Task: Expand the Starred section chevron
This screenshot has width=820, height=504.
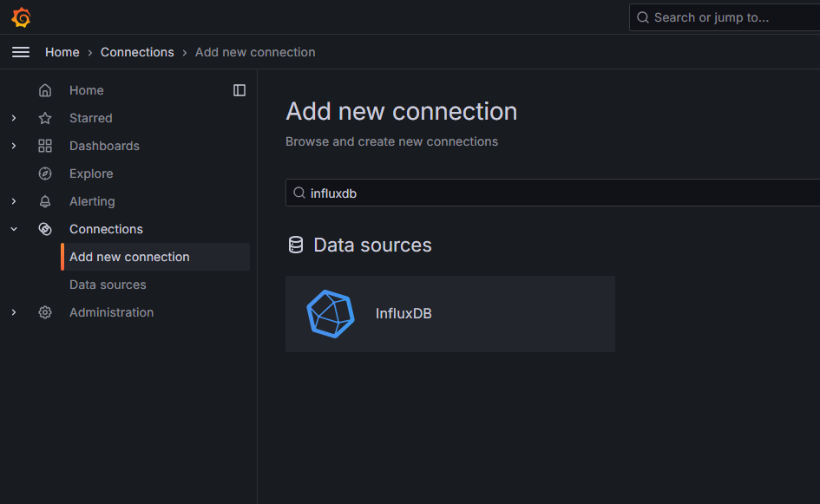Action: (x=14, y=118)
